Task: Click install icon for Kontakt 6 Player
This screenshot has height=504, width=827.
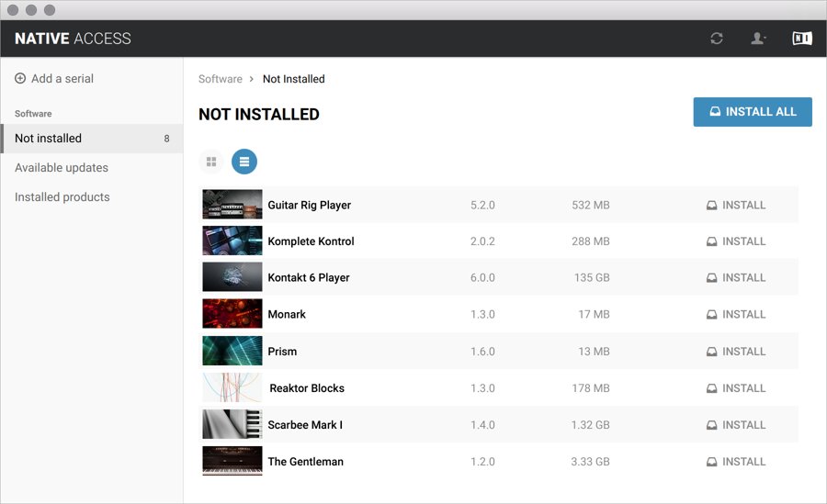Action: click(x=711, y=278)
